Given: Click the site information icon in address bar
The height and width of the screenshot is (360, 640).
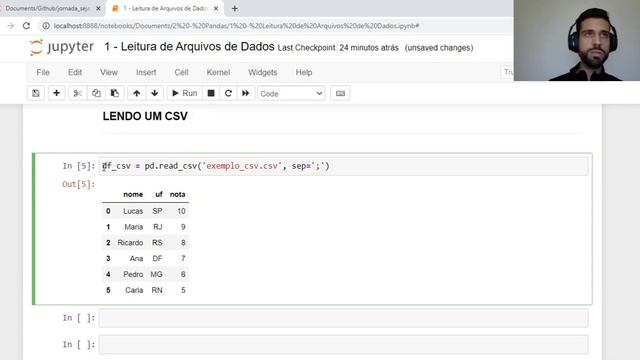Looking at the screenshot, I should click(46, 26).
